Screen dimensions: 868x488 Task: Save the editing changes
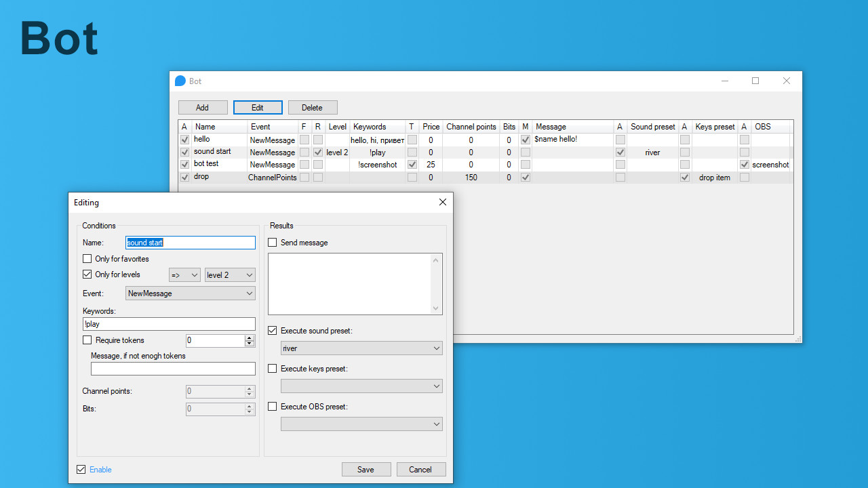click(366, 469)
